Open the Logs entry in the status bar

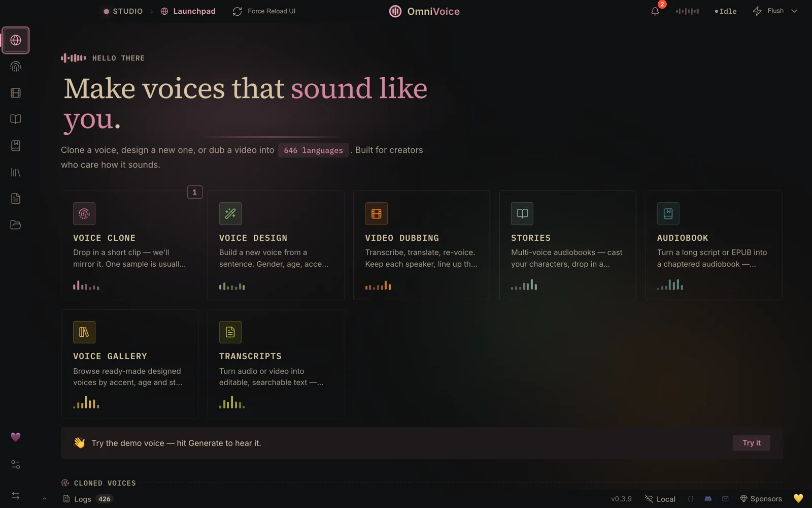(x=87, y=499)
